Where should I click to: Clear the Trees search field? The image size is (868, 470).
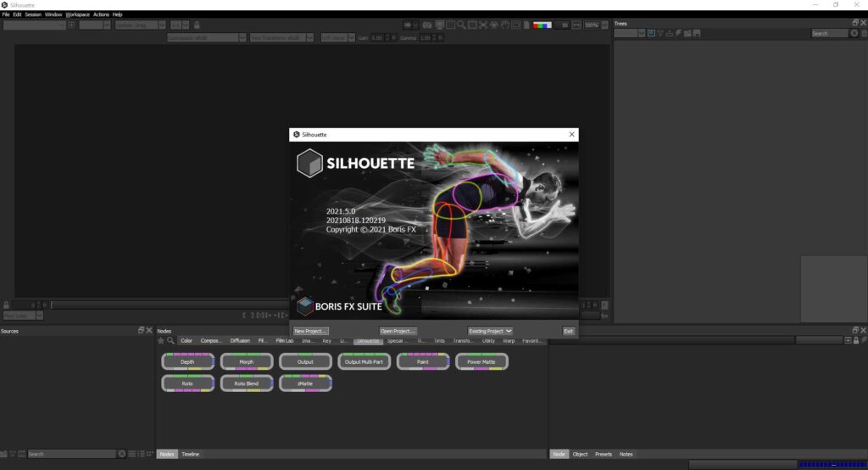click(x=854, y=34)
